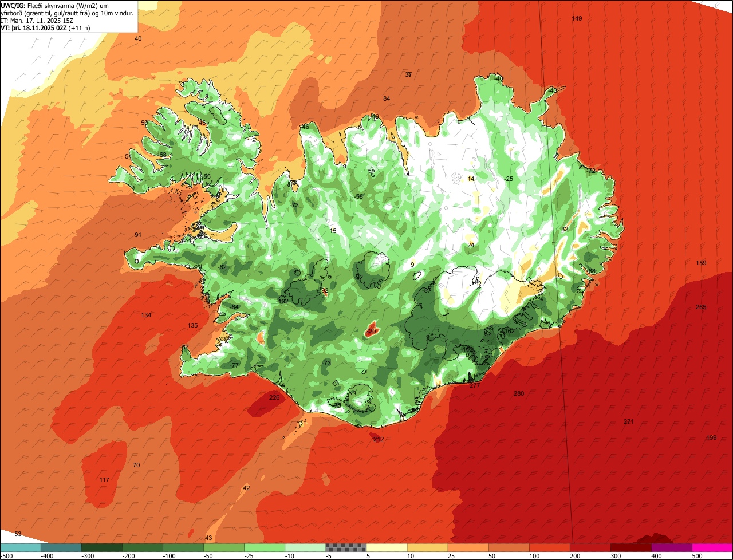Viewport: 733px width, 560px height.
Task: Click the map value 117
Action: [104, 480]
